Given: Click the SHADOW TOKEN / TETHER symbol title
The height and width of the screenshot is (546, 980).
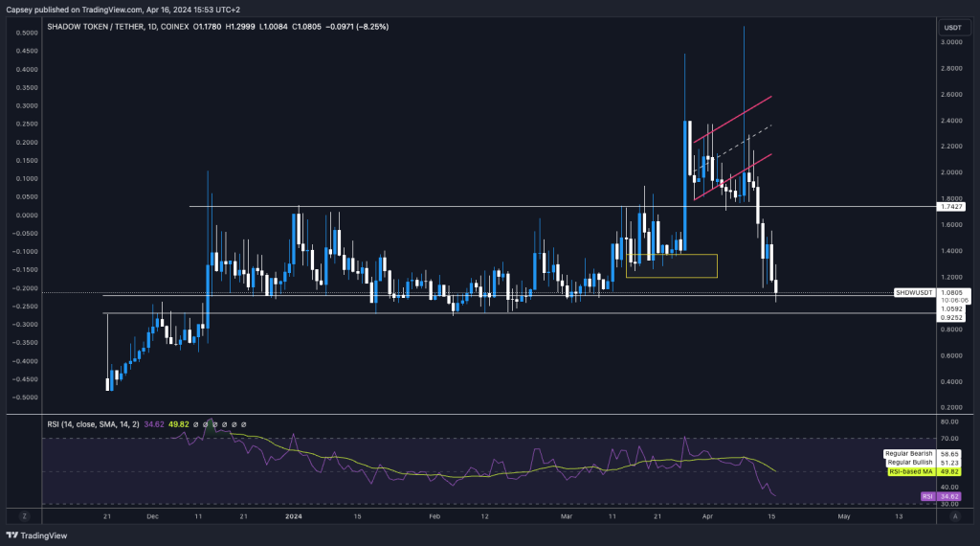Looking at the screenshot, I should [96, 28].
